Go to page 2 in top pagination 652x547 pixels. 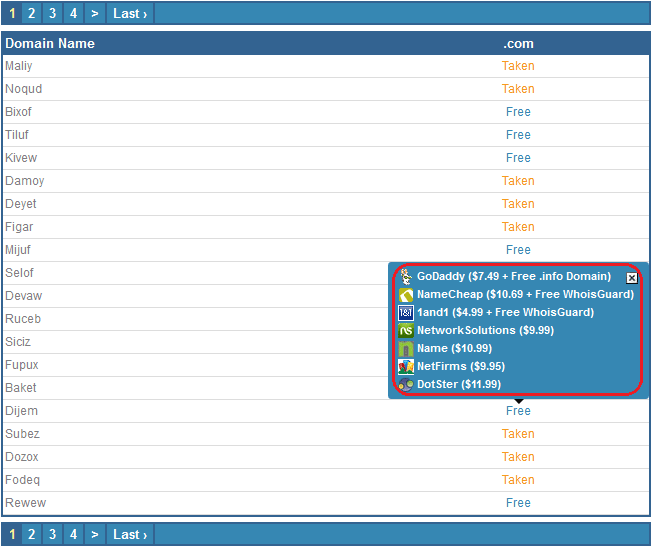[32, 13]
